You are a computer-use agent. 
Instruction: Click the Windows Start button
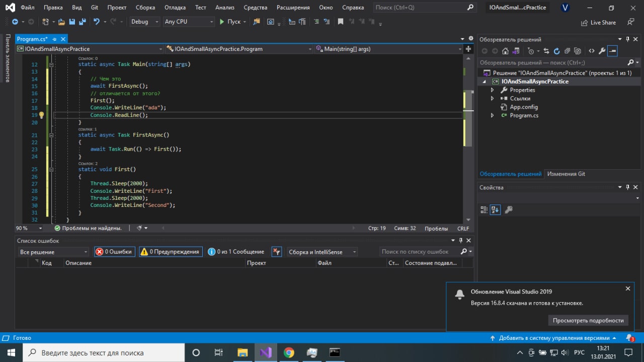[11, 352]
